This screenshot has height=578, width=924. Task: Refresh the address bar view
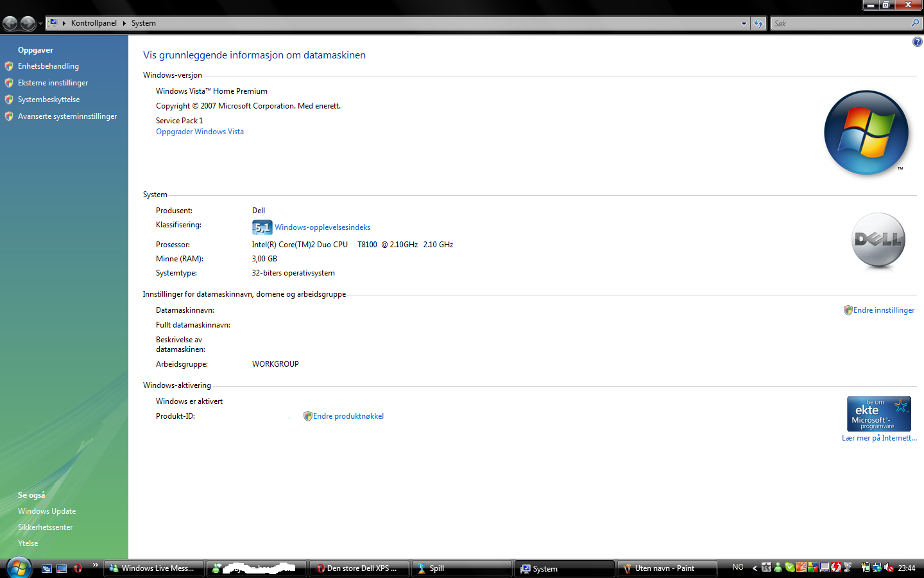[758, 23]
